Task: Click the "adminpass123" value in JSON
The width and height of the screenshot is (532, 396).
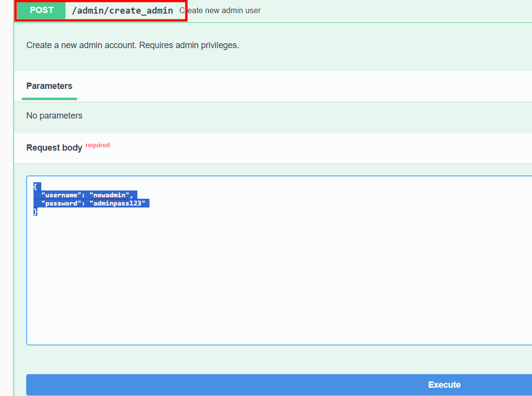Action: (x=117, y=204)
